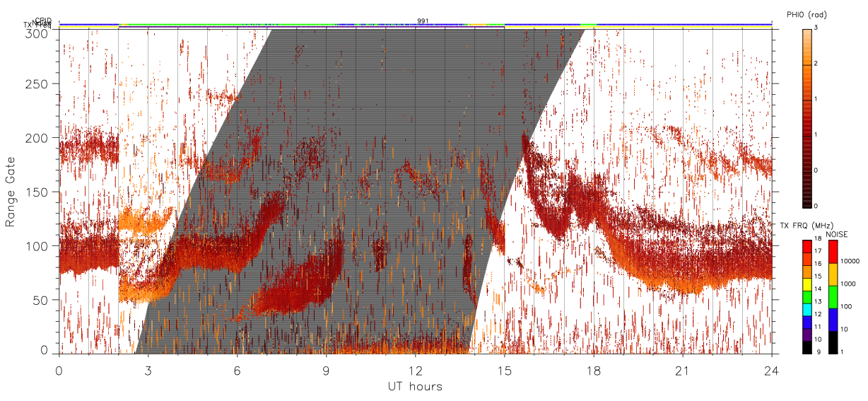Click PHI0 colorbar tick label "3"
Screen dimensions: 868x401
coord(816,28)
